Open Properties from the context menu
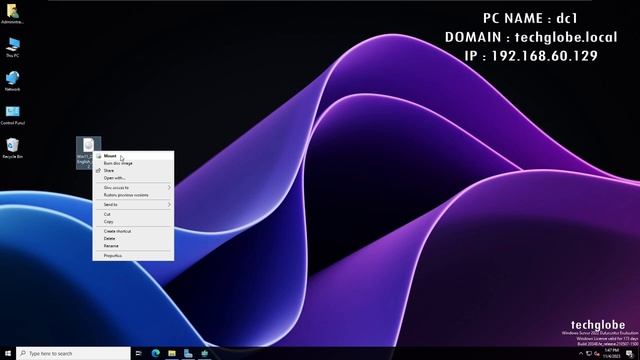 pos(133,256)
